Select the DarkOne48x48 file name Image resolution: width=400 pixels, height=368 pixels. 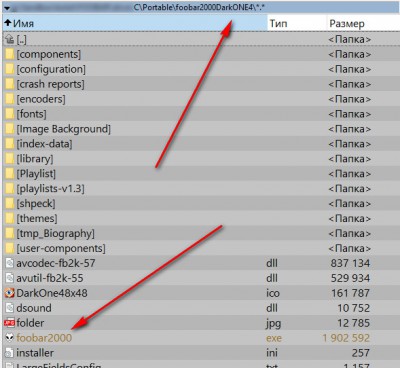click(x=52, y=293)
